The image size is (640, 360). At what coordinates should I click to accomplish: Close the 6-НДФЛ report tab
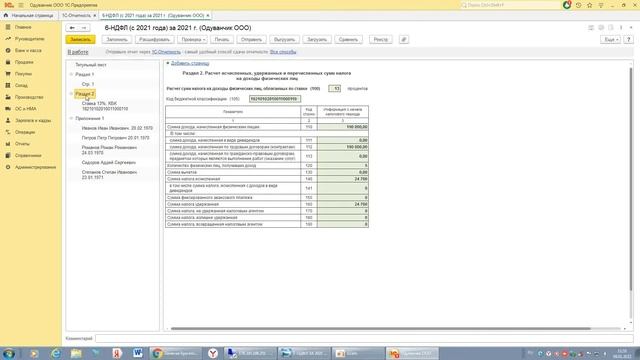(208, 16)
